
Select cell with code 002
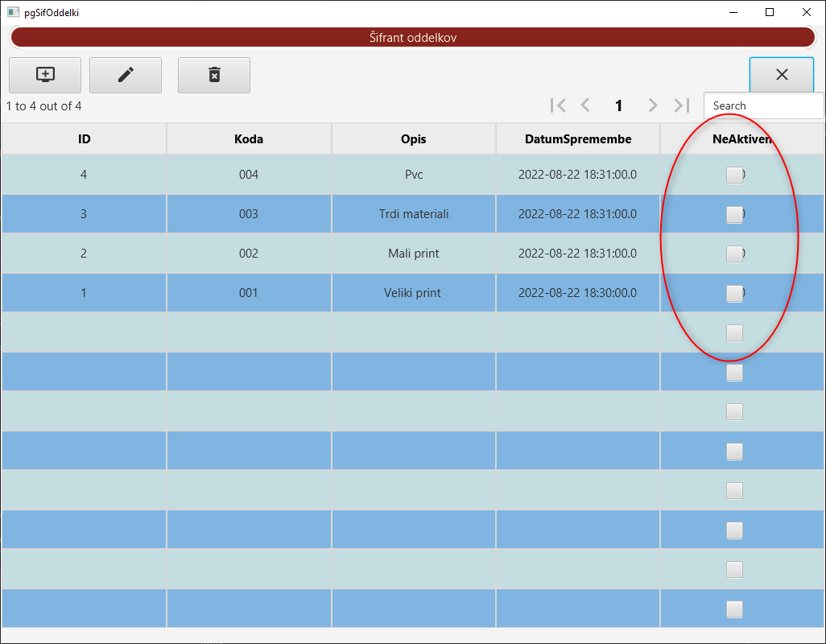[x=249, y=254]
